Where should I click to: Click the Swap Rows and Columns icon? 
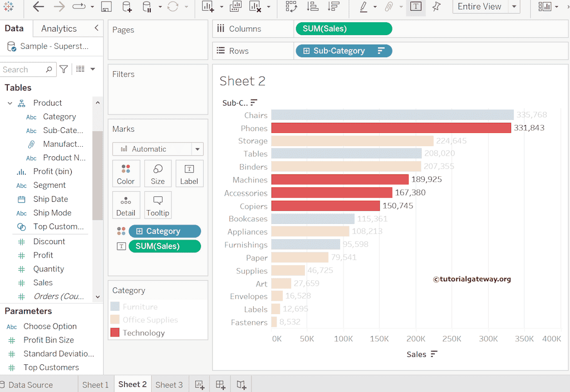(291, 7)
